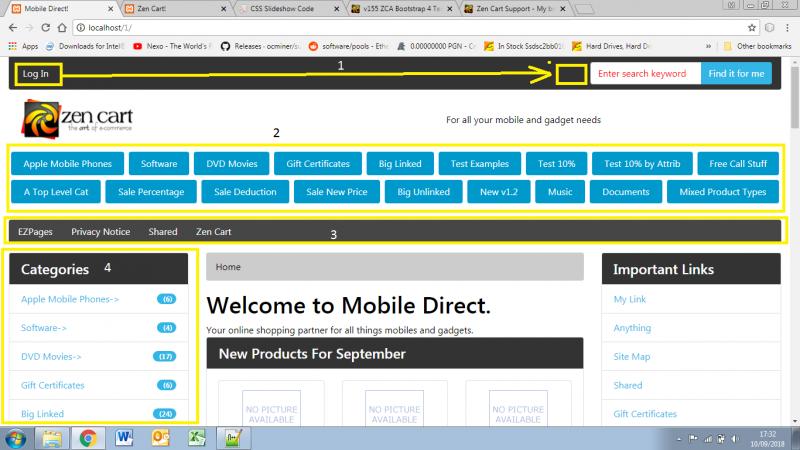Switch to the Zen Cart Support tab
The height and width of the screenshot is (450, 800).
coord(513,9)
